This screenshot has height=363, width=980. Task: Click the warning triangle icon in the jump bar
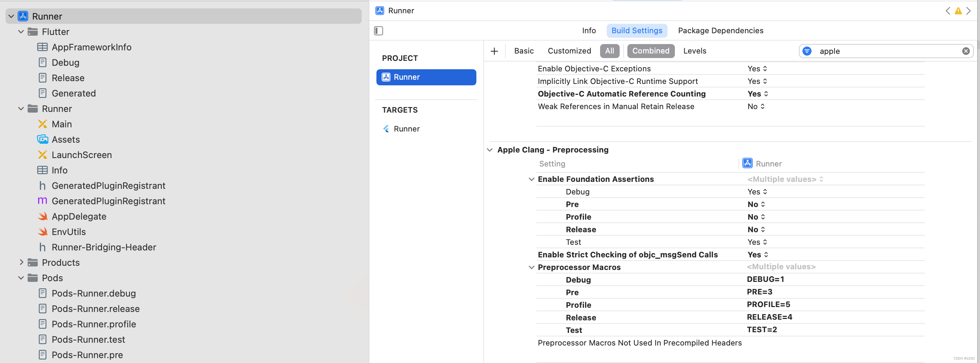pyautogui.click(x=958, y=11)
